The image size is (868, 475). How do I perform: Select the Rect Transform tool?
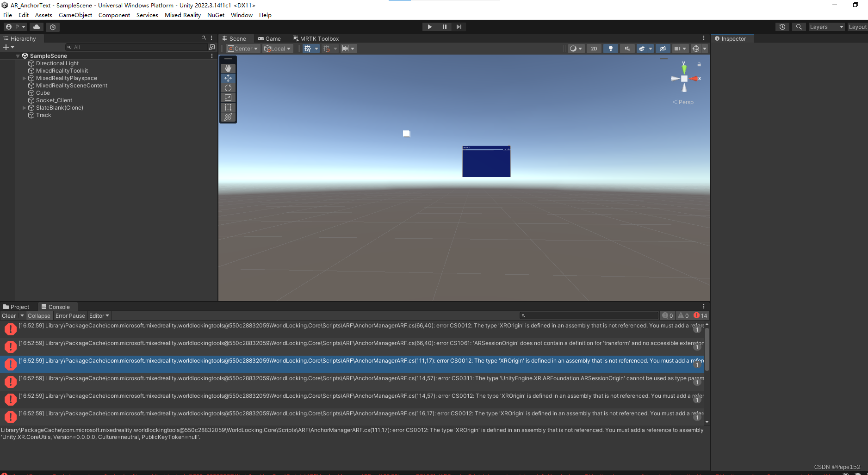[x=228, y=107]
